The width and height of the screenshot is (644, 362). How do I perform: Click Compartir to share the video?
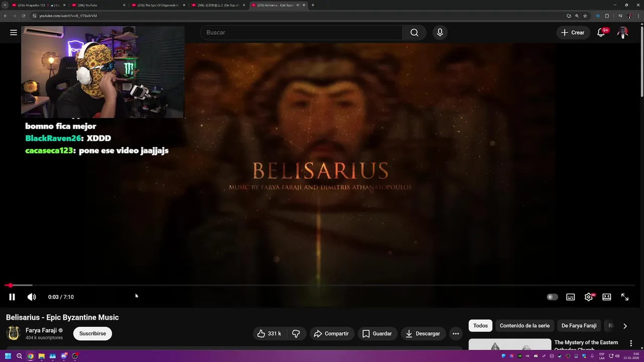[331, 333]
